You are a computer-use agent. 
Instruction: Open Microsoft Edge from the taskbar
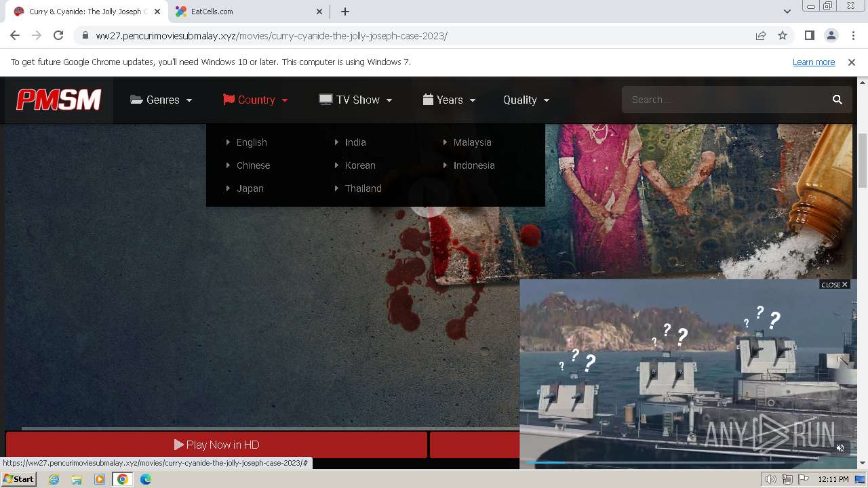tap(145, 479)
